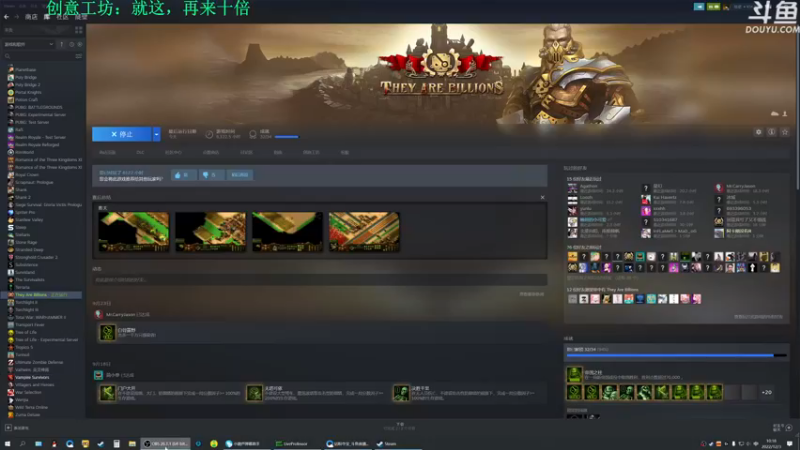Switch library to grid view icon
This screenshot has height=450, width=800.
tap(79, 30)
